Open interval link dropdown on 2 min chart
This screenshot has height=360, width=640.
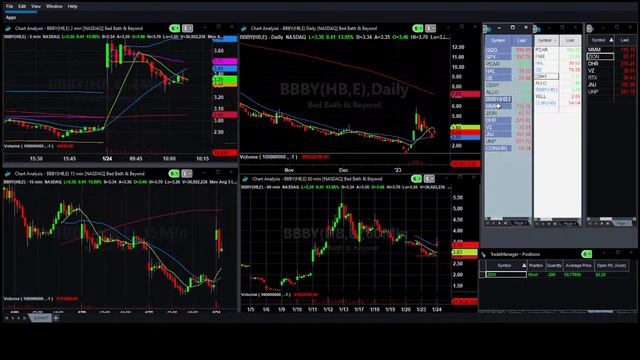click(187, 28)
